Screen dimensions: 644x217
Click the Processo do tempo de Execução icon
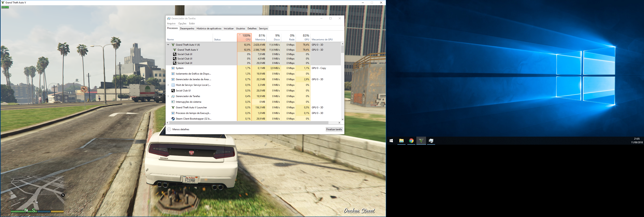point(173,113)
